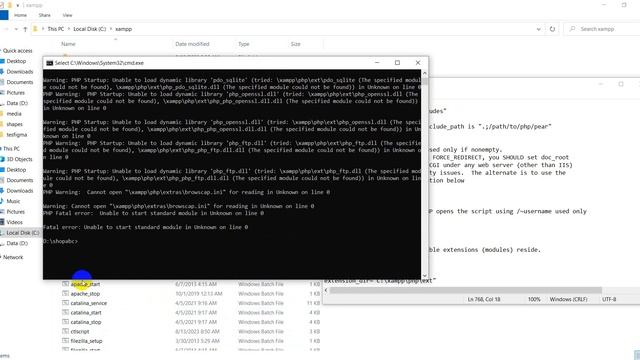
Task: Click the cmd scrollbar down arrow
Action: [424, 276]
